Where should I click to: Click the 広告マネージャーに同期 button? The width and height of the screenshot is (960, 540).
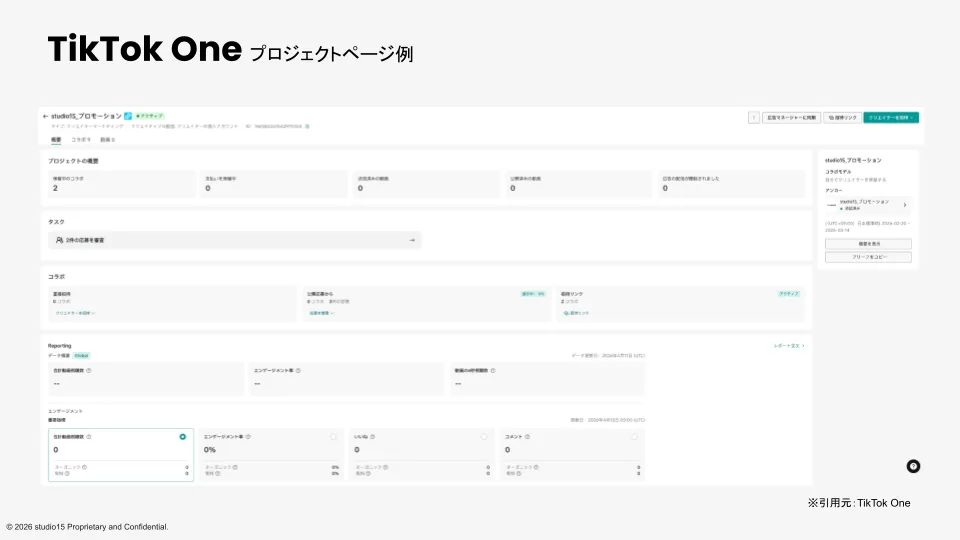coord(791,117)
